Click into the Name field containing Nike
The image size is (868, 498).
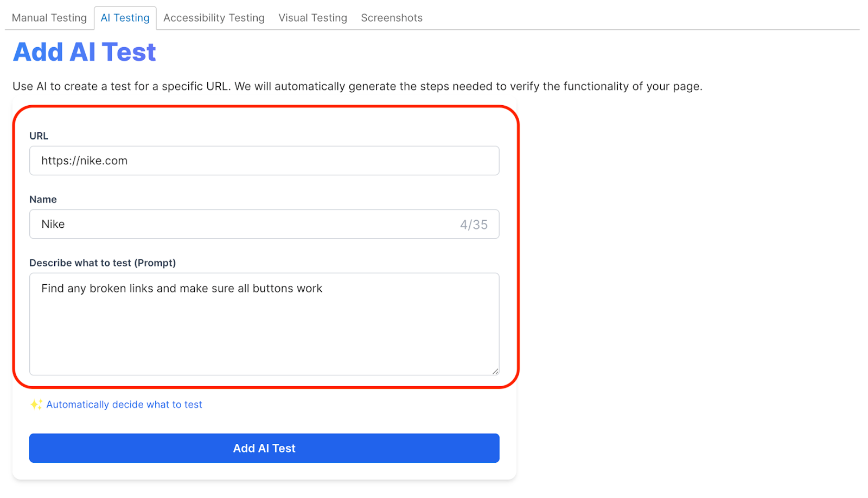pos(239,224)
